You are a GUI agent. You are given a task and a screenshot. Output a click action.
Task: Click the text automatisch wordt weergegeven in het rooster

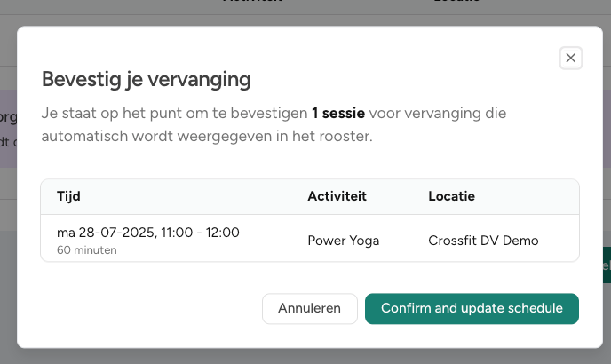pos(207,137)
